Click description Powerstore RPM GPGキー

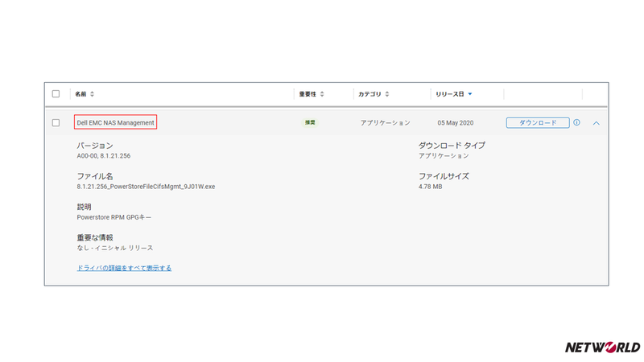click(114, 217)
